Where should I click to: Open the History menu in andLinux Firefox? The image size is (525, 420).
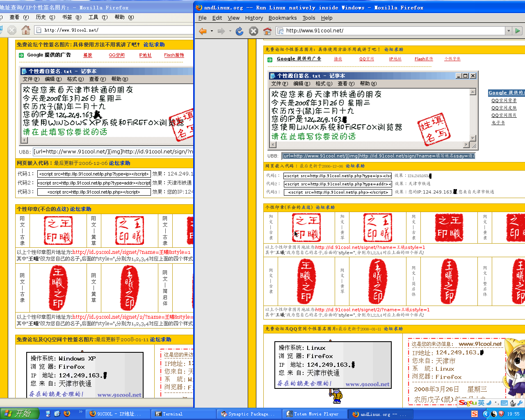point(254,18)
